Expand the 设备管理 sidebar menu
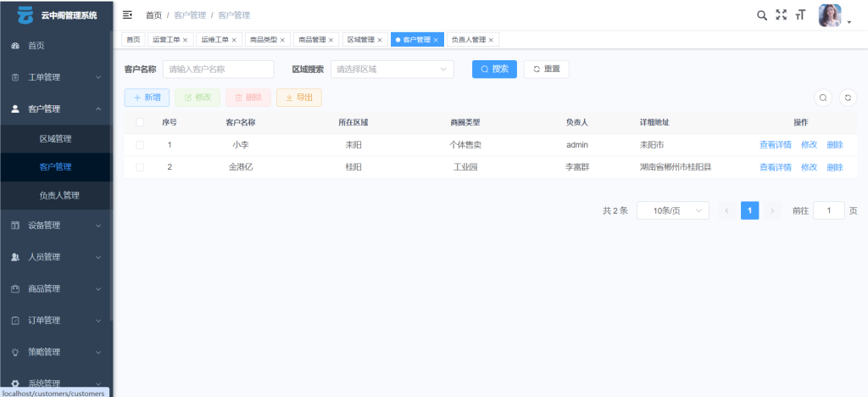 [x=56, y=226]
